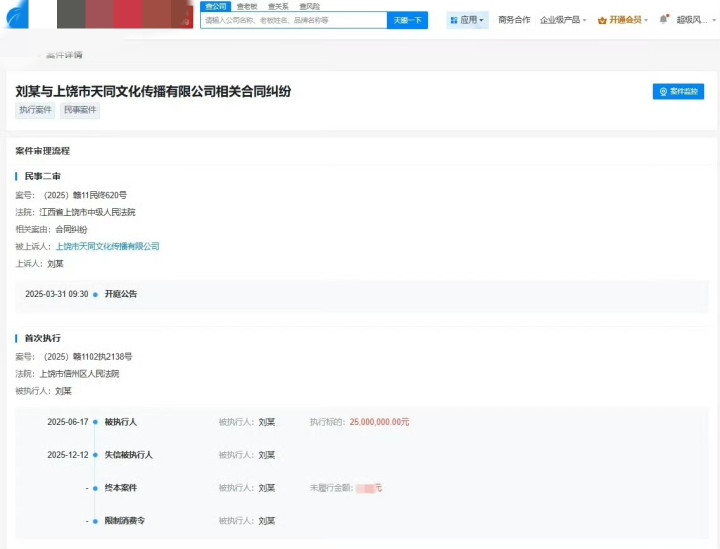Click the 民事二审 stage heading
The height and width of the screenshot is (549, 720).
43,176
